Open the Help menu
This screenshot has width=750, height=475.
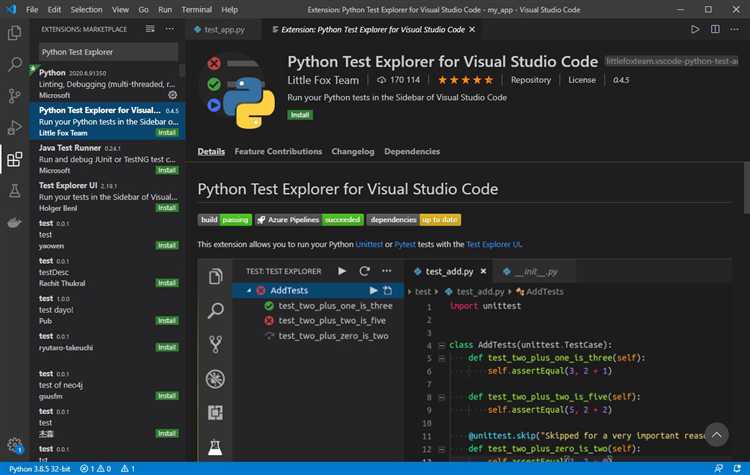pos(229,10)
